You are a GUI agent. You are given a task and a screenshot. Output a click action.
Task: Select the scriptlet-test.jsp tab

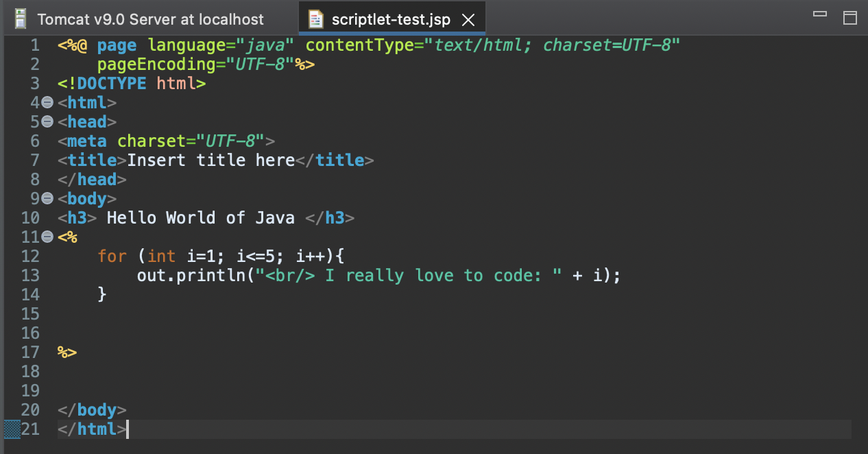click(x=391, y=19)
